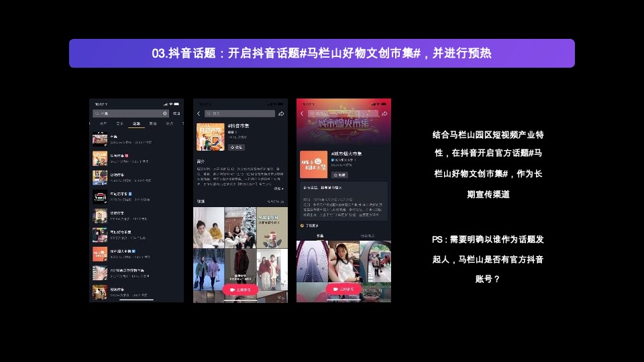
Task: Tap the 了解更多 link with yellow icon
Action: pos(309,226)
